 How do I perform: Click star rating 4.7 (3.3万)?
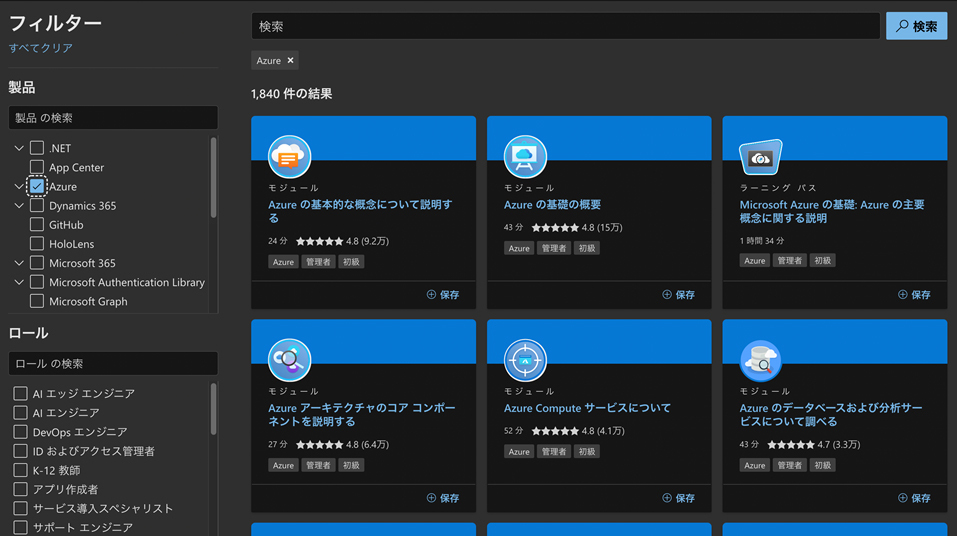(814, 444)
